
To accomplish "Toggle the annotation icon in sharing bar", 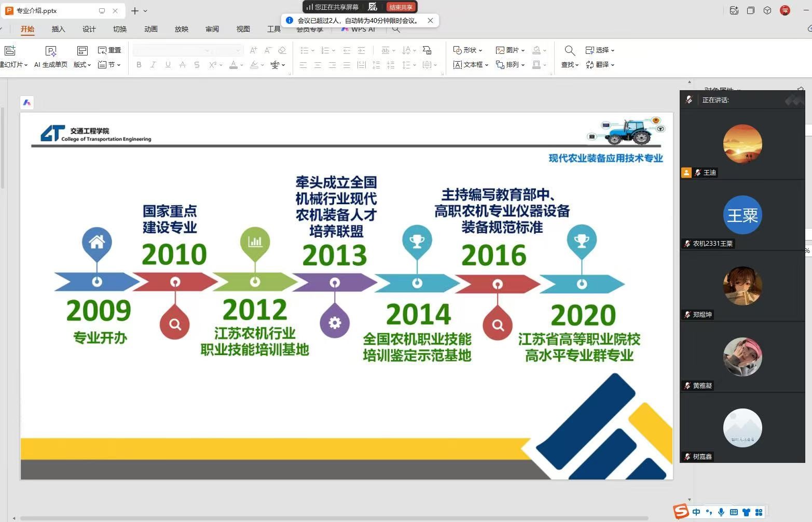I will pyautogui.click(x=373, y=7).
